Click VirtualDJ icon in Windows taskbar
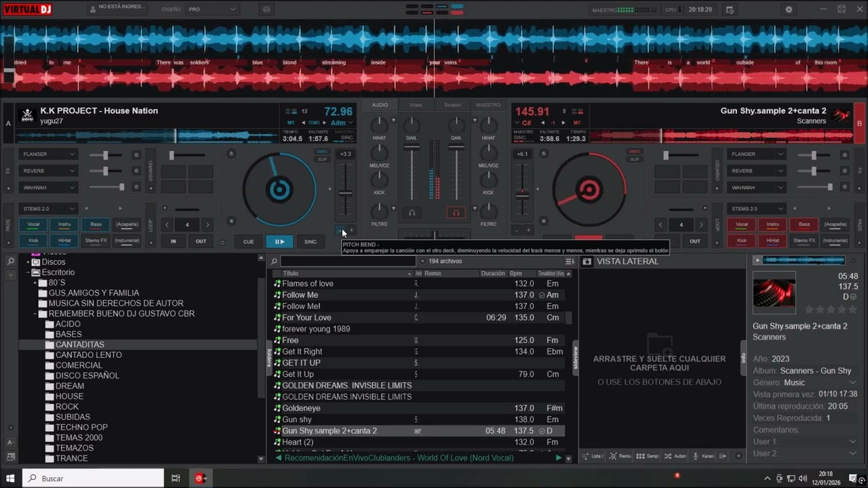The width and height of the screenshot is (868, 488). [200, 478]
